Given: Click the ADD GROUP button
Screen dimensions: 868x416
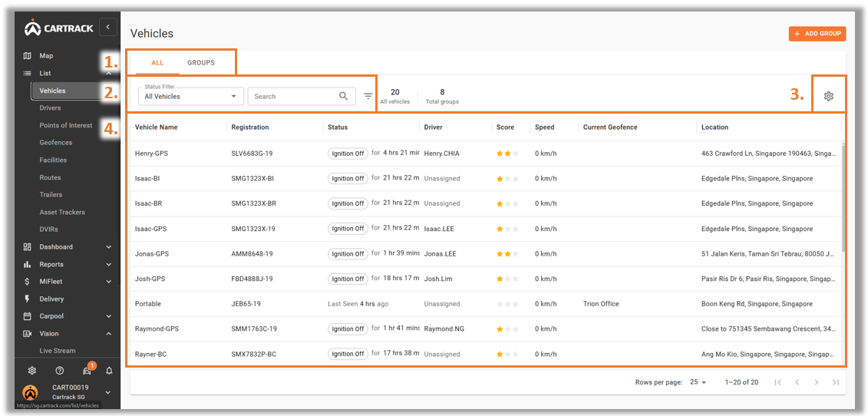Looking at the screenshot, I should pos(817,34).
